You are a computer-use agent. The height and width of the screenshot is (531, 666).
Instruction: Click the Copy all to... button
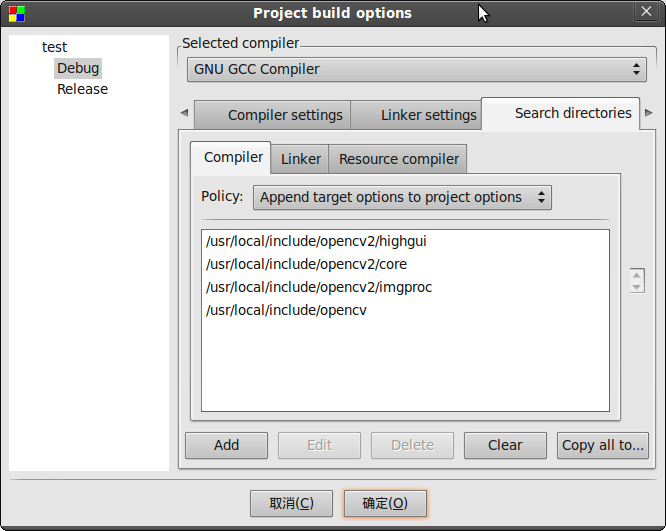pyautogui.click(x=603, y=445)
